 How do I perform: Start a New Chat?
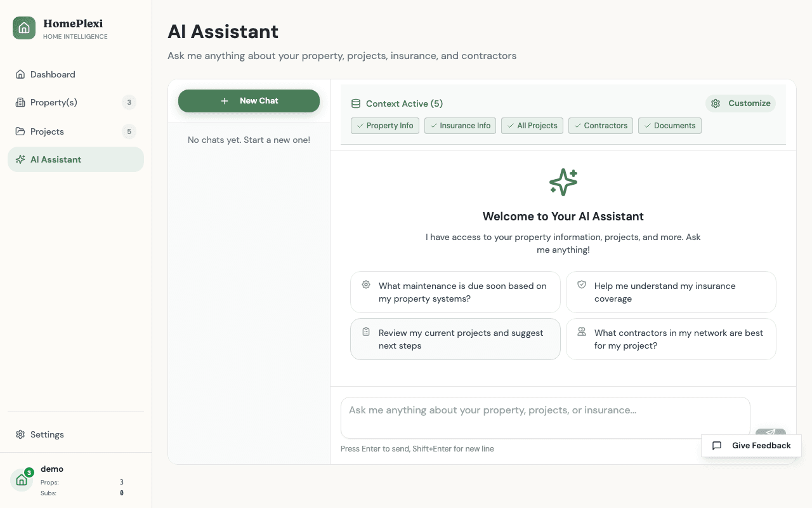[x=249, y=100]
